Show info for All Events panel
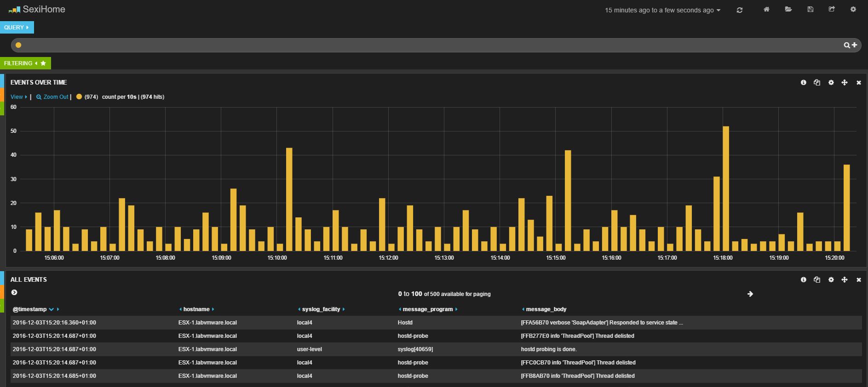 (804, 279)
